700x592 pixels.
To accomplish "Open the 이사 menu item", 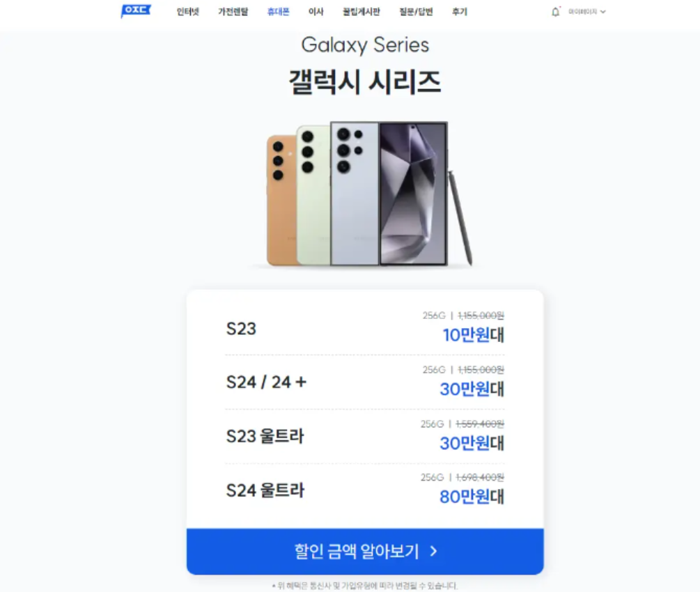I will (316, 12).
